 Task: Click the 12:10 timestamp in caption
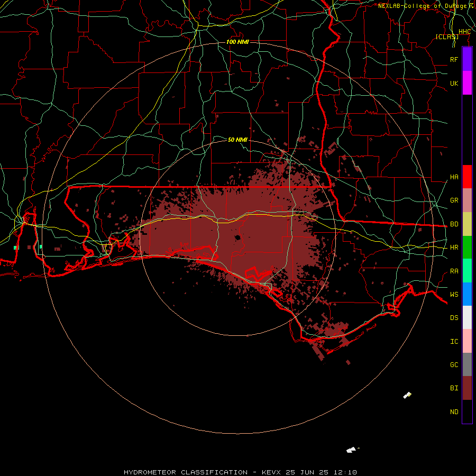[344, 472]
